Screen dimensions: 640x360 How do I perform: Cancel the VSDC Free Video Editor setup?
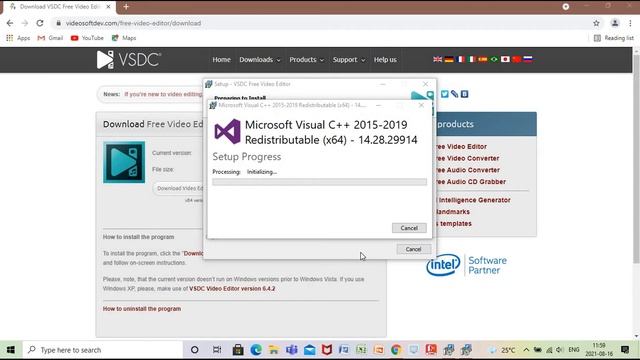tap(413, 249)
